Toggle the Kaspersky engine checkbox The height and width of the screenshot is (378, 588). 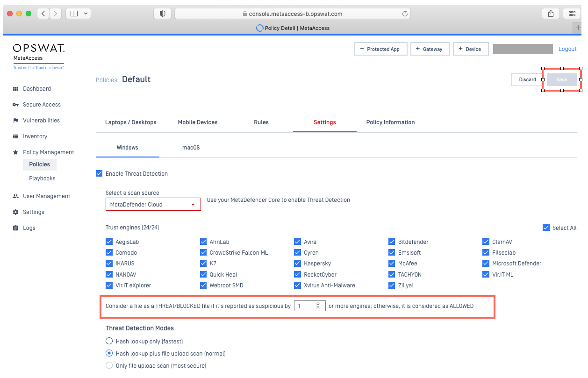pos(297,264)
